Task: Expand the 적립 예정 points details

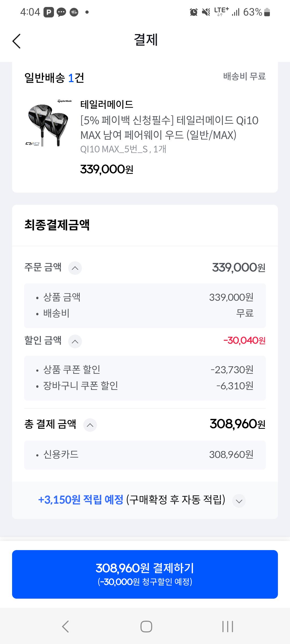Action: 239,501
